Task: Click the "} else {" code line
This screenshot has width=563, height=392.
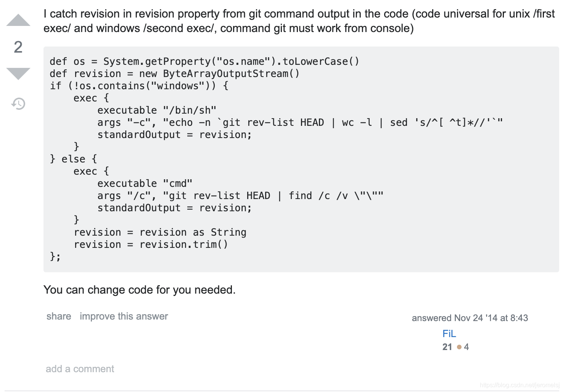Action: click(73, 159)
